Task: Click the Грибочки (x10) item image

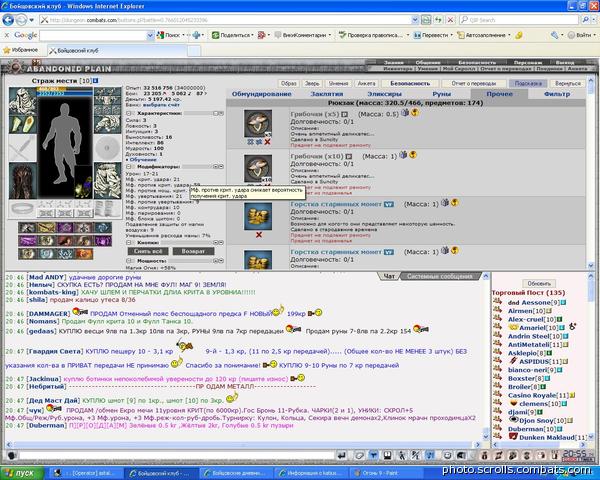Action: point(258,168)
